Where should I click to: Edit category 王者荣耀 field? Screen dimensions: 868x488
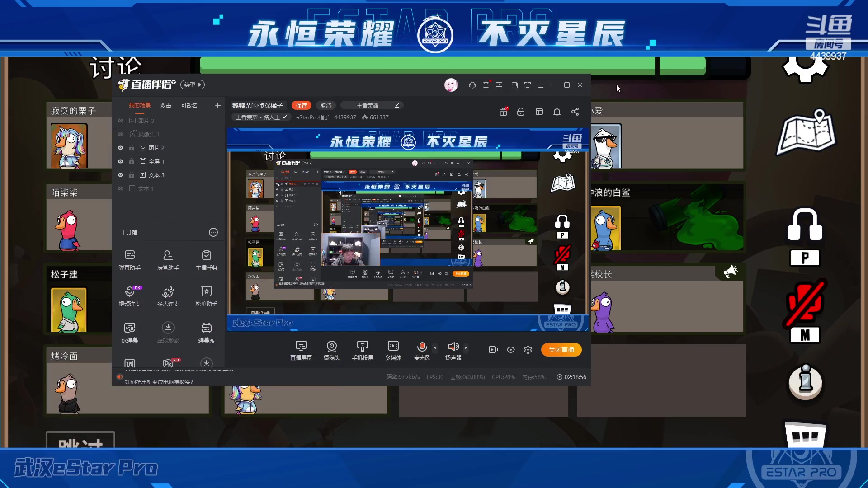pyautogui.click(x=372, y=105)
